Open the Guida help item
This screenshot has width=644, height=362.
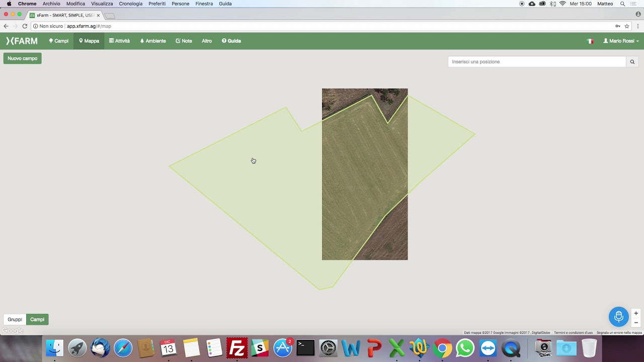tap(231, 41)
